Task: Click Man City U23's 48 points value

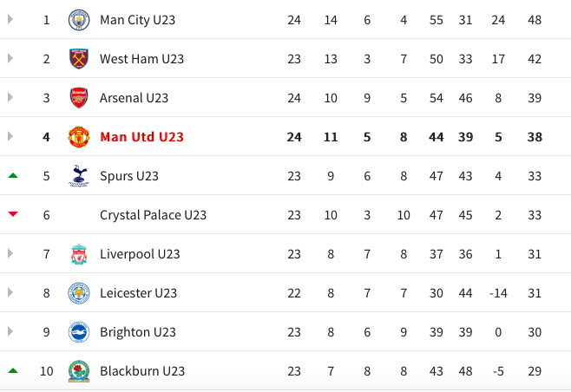Action: [x=535, y=19]
